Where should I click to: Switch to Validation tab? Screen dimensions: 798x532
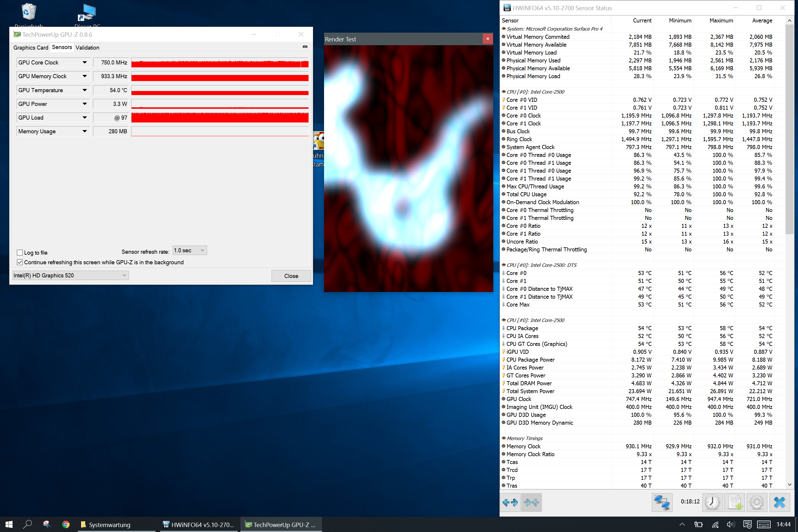pos(87,48)
